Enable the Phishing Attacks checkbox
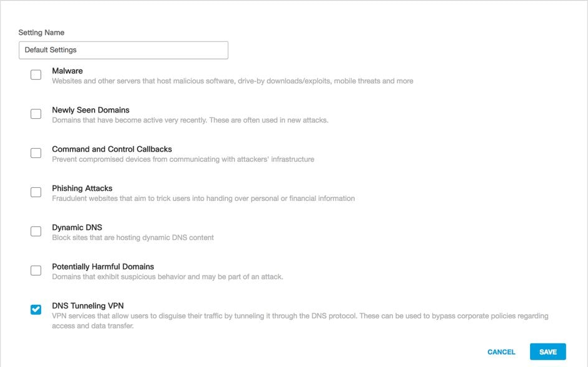588x367 pixels. pyautogui.click(x=36, y=192)
